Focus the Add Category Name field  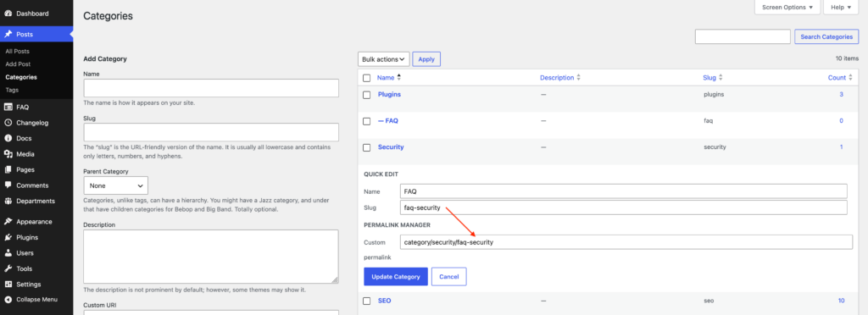pyautogui.click(x=211, y=88)
